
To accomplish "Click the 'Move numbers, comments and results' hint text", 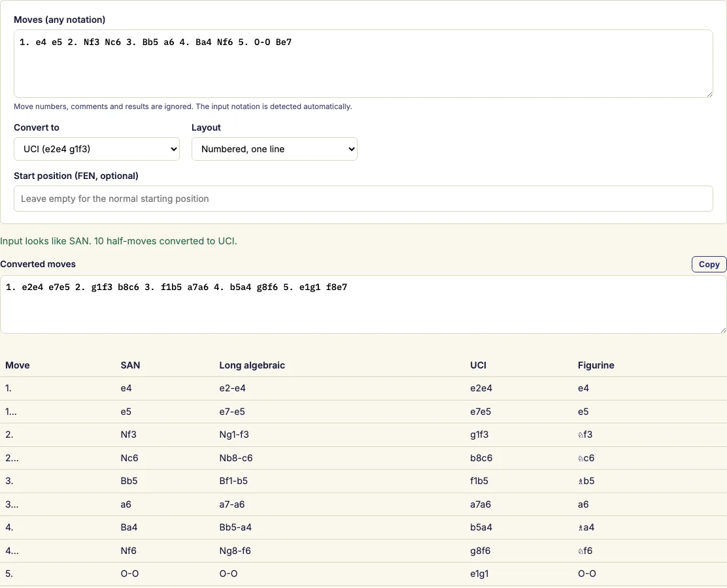I will click(182, 106).
